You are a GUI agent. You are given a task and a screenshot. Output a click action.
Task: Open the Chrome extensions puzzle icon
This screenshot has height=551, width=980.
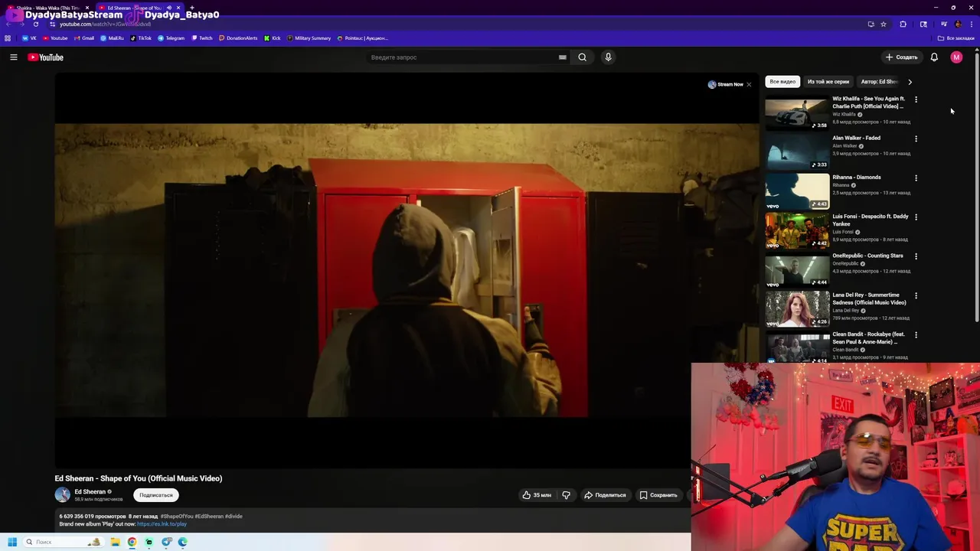pyautogui.click(x=903, y=24)
